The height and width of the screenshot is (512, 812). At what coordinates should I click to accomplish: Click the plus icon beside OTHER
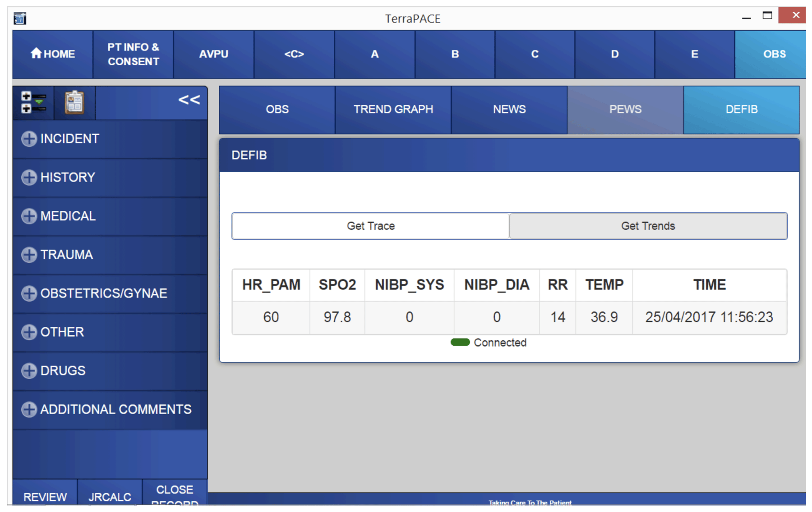click(28, 332)
